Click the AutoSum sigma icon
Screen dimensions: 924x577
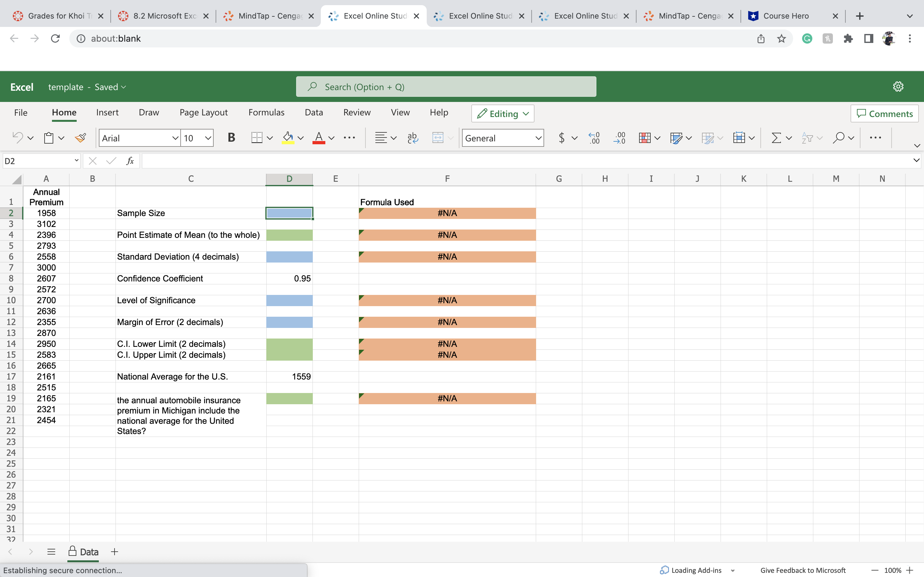776,138
